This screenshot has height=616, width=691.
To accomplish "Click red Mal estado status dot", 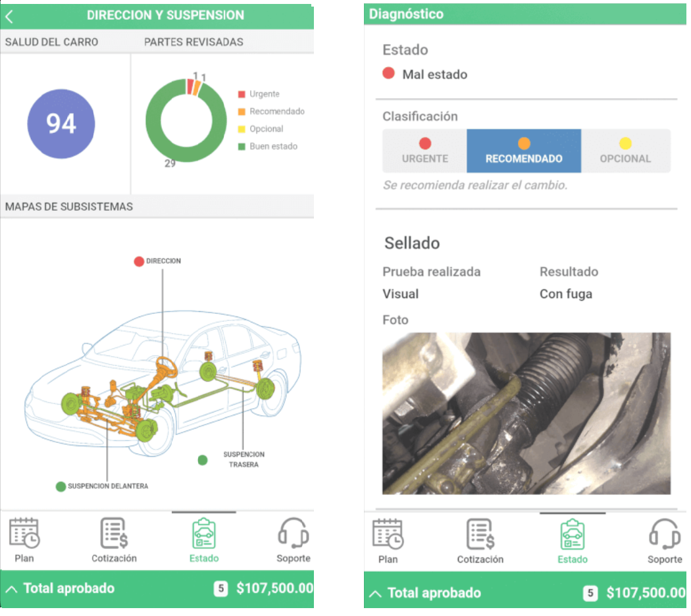I will point(389,73).
